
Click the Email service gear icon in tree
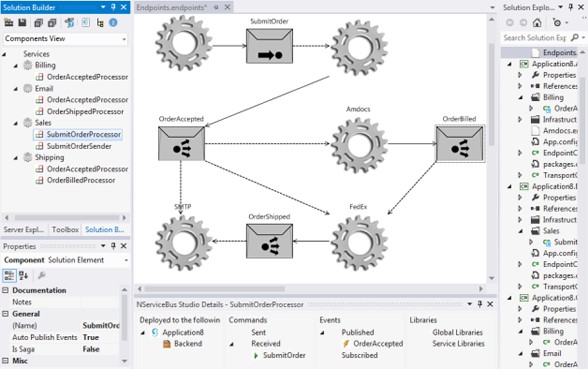28,88
